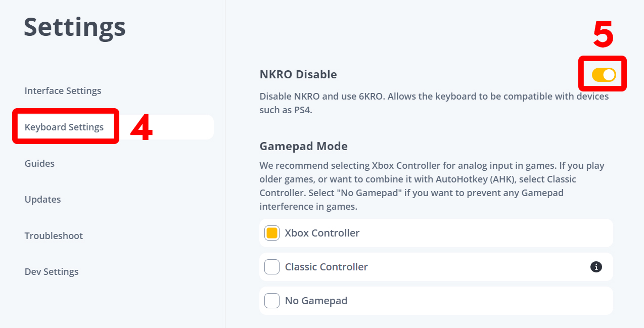
Task: Switch to Dev Settings
Action: [x=52, y=272]
